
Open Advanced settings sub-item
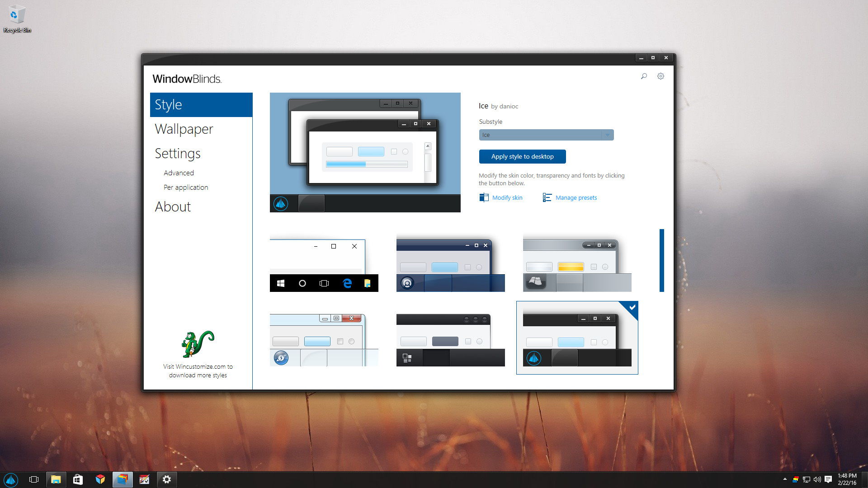coord(179,173)
